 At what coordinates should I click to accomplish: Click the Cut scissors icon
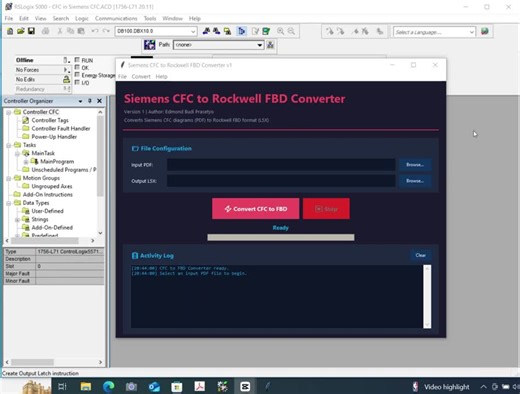(x=60, y=31)
